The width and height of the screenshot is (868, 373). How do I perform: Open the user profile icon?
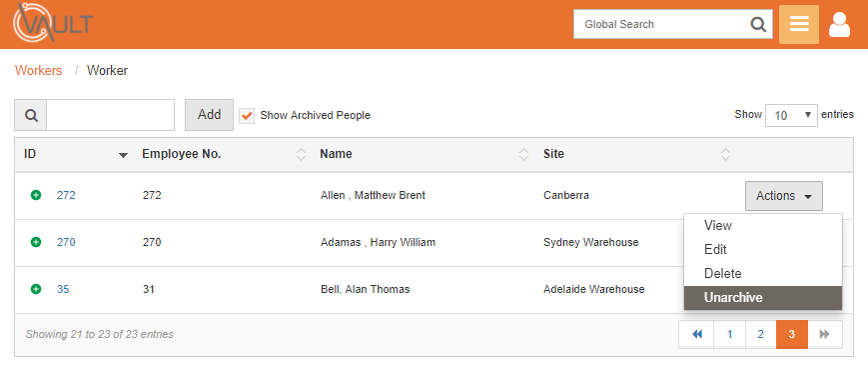coord(839,25)
